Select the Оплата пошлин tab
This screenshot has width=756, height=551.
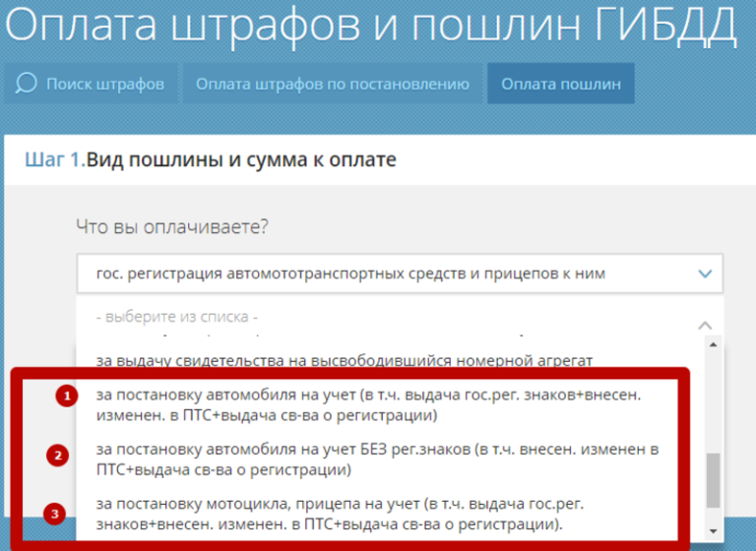pyautogui.click(x=561, y=84)
